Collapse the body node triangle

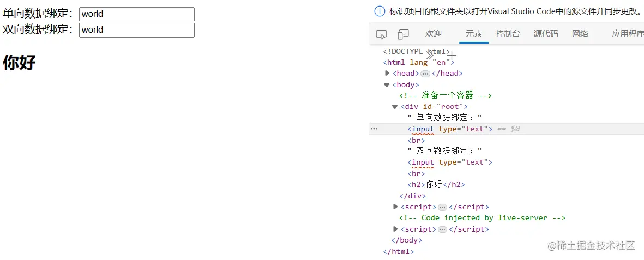[x=387, y=85]
